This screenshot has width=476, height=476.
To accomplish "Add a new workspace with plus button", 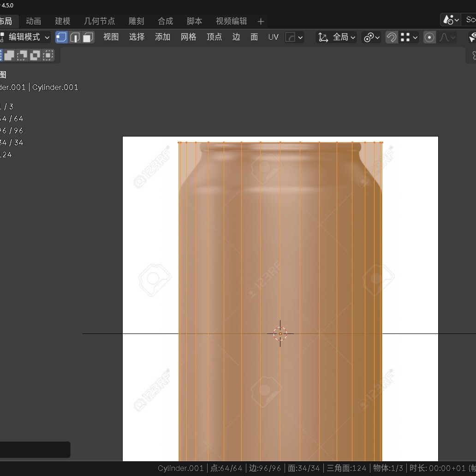I will tap(261, 22).
